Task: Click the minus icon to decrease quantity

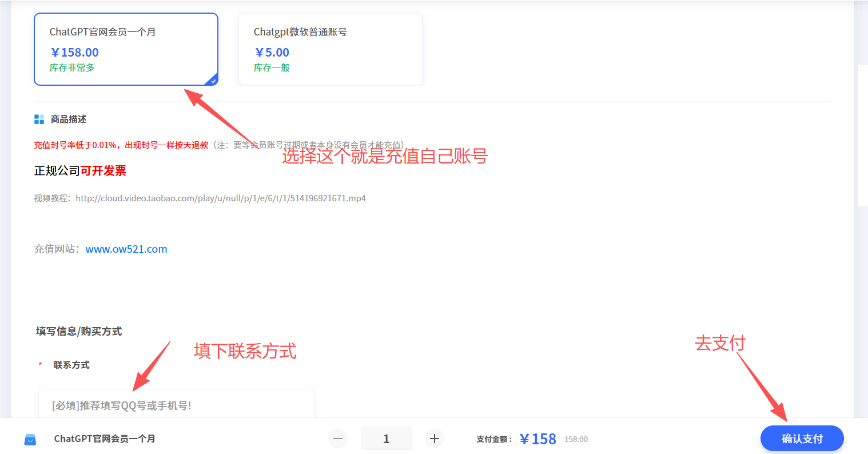Action: [337, 439]
